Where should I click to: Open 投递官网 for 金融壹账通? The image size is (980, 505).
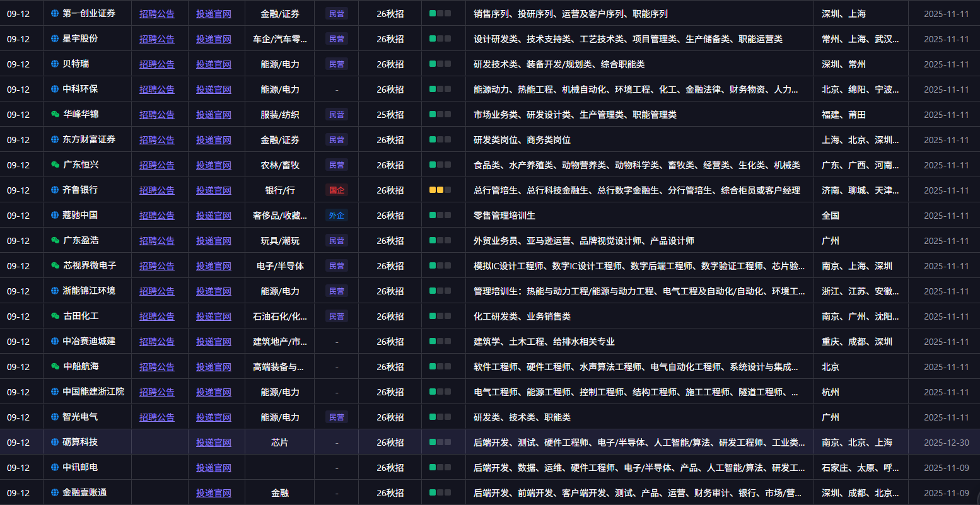pos(214,492)
